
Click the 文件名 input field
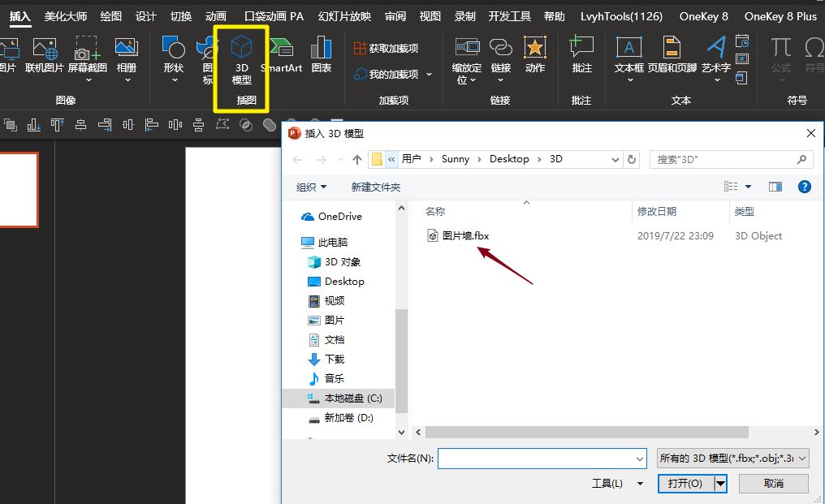pyautogui.click(x=537, y=459)
